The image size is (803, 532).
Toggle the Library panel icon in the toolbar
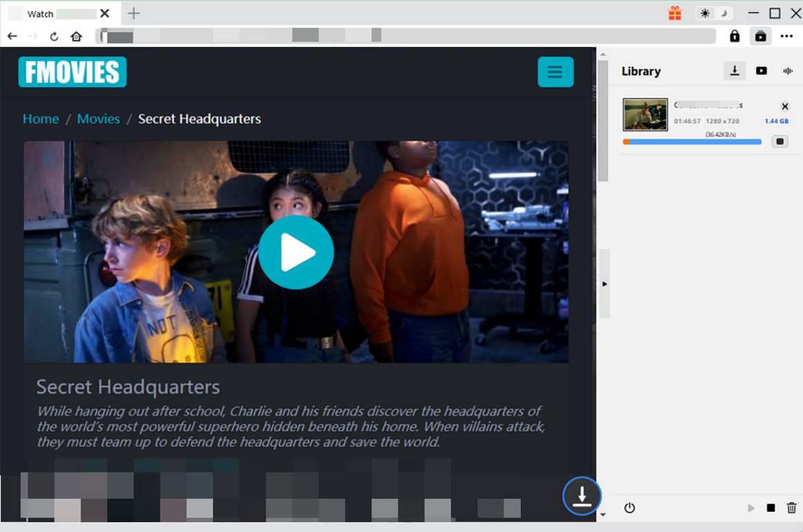pyautogui.click(x=760, y=36)
